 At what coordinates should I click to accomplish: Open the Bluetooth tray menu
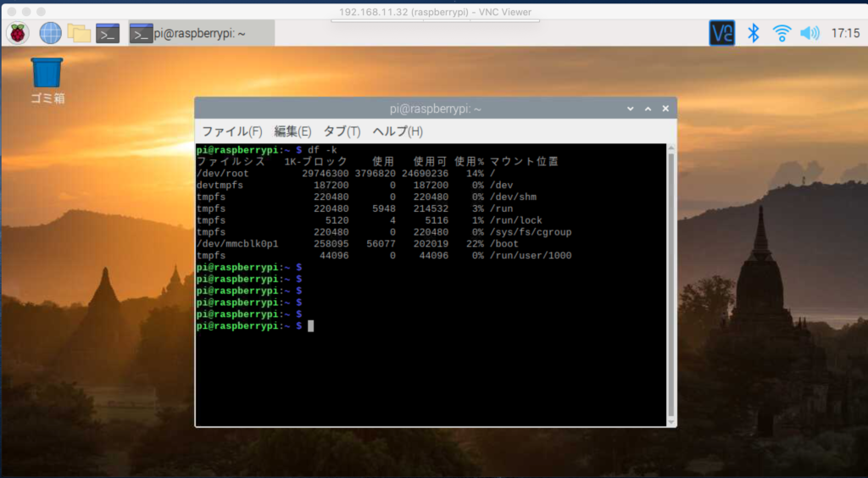point(753,33)
